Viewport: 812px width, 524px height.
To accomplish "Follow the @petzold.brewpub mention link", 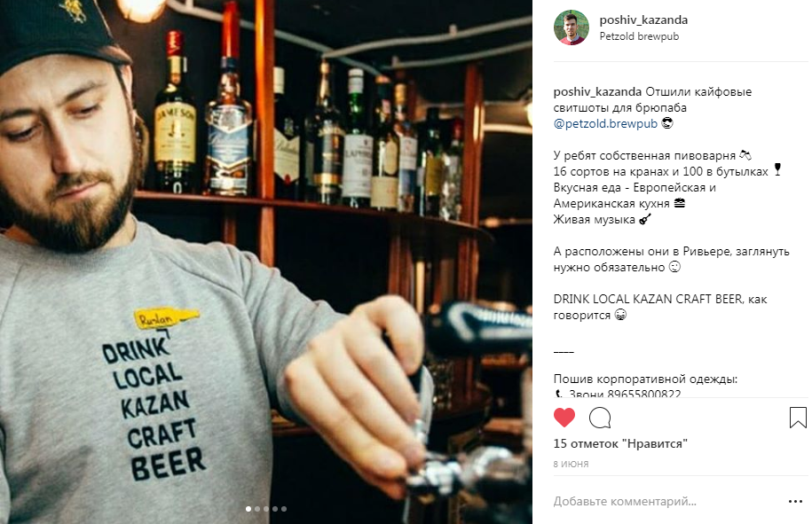I will pos(605,123).
